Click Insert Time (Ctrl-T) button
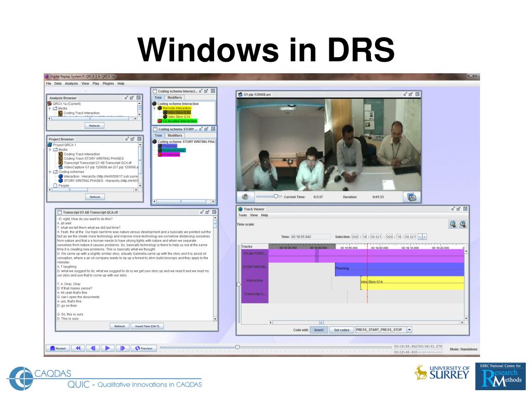532x399 pixels. (147, 326)
